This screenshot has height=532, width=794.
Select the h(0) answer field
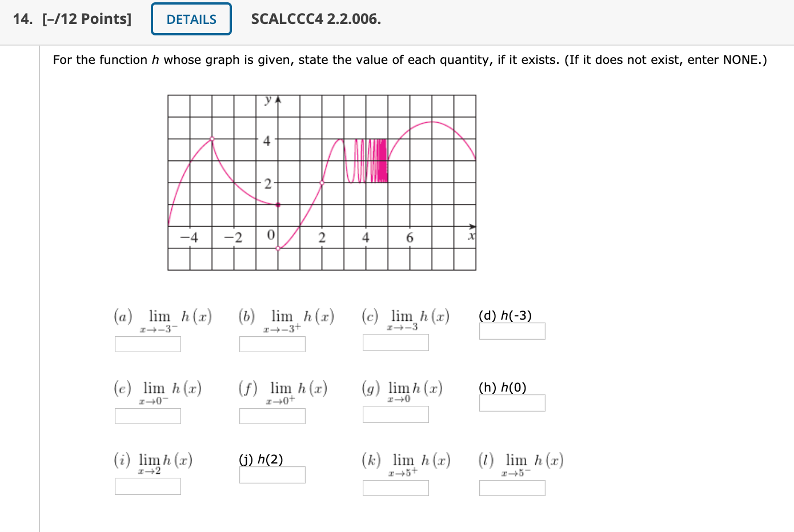(512, 402)
